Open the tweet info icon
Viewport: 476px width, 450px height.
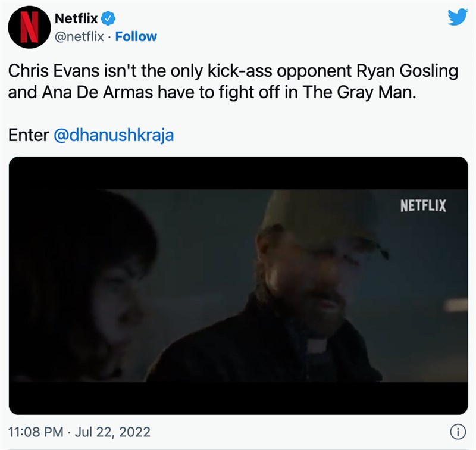click(458, 432)
